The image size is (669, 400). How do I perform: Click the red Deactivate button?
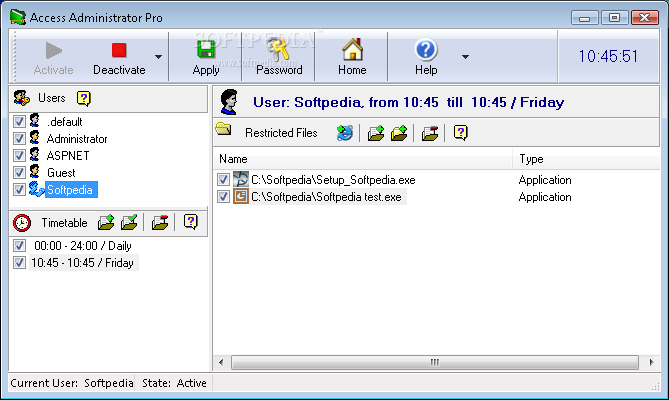[x=119, y=58]
